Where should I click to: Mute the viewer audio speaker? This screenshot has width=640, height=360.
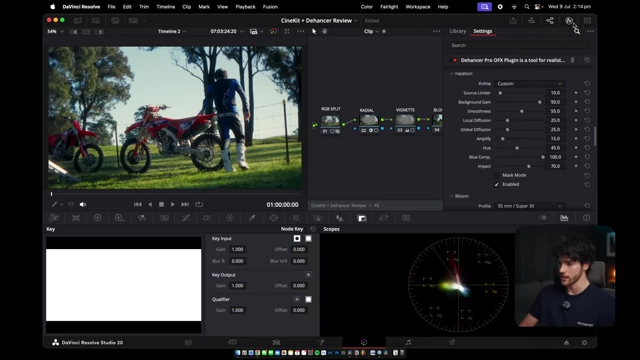click(83, 204)
